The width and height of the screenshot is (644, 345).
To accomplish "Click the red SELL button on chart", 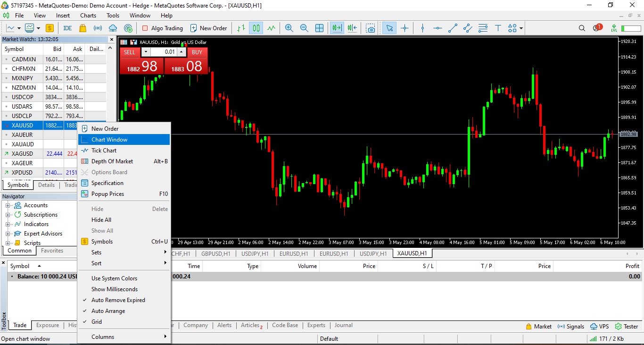I will tap(130, 52).
